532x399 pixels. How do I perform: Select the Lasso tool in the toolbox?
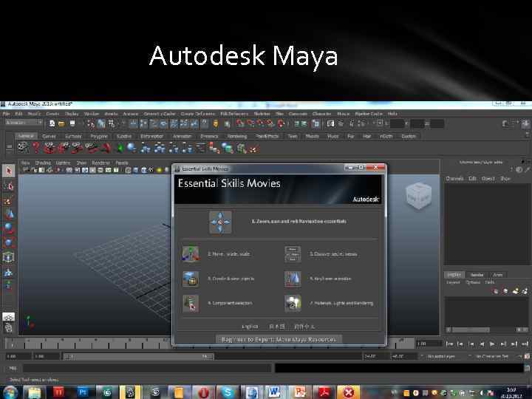pyautogui.click(x=8, y=186)
